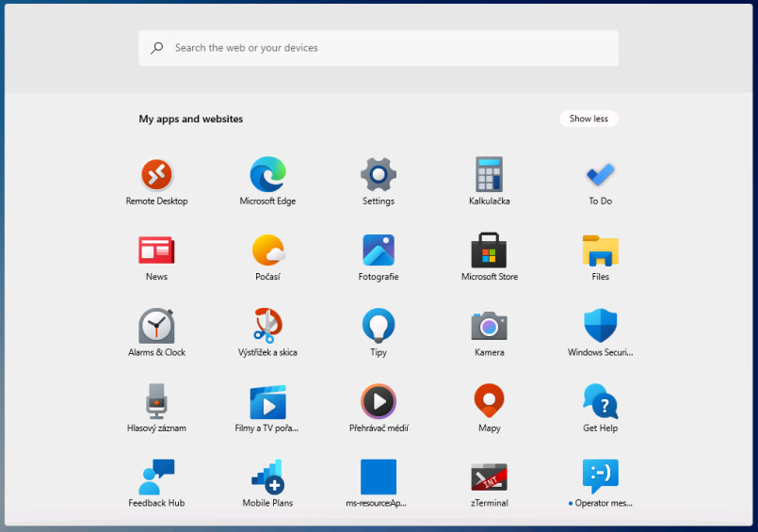Click the Show less button

[589, 119]
